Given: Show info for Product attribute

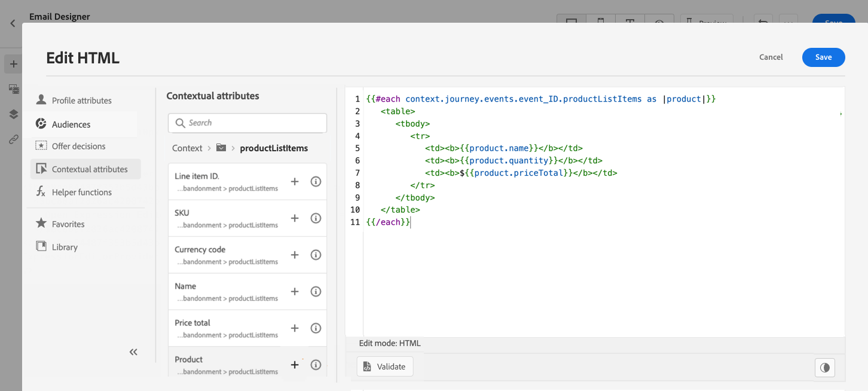Looking at the screenshot, I should point(316,365).
